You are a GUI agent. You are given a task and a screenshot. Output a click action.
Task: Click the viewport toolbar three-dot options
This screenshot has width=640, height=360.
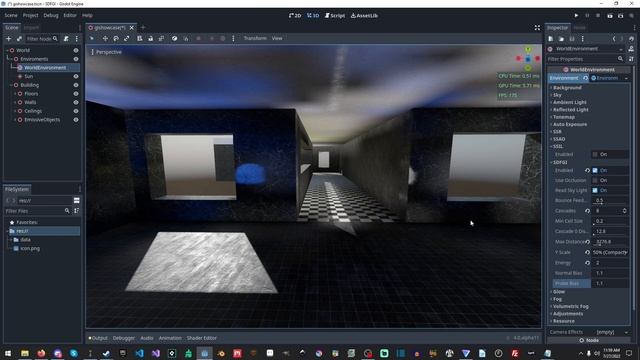pyautogui.click(x=233, y=38)
